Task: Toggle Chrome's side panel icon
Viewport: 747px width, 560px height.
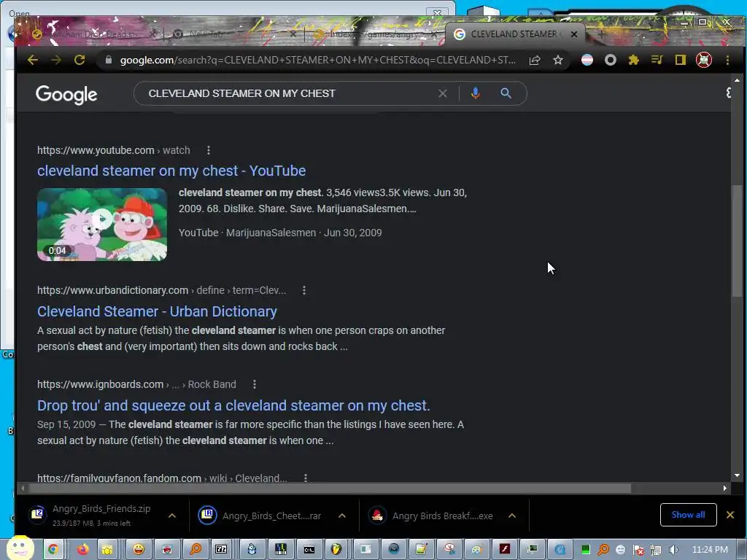Action: pyautogui.click(x=681, y=60)
